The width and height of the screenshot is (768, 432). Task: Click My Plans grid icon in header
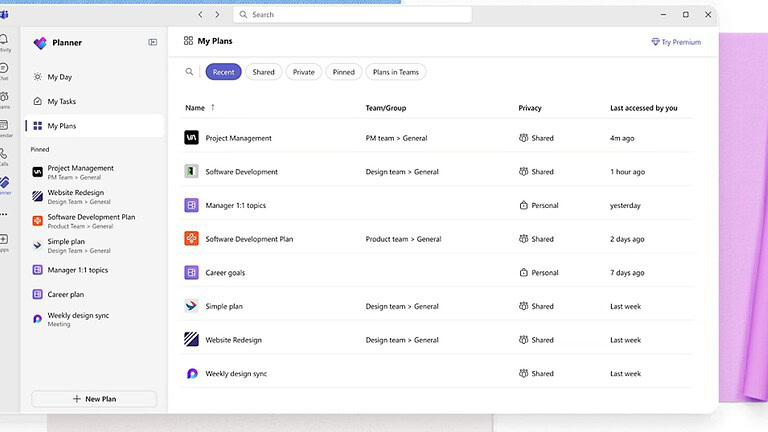(x=188, y=41)
